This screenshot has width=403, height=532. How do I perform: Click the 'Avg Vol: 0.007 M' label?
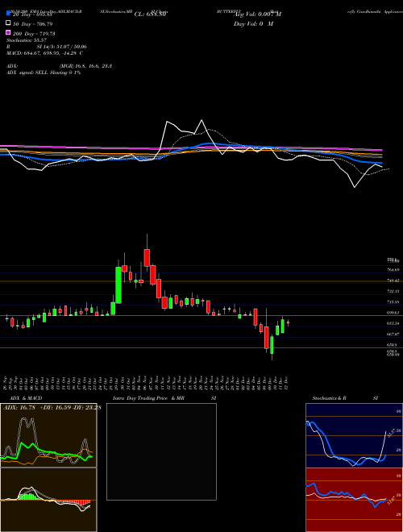point(257,15)
